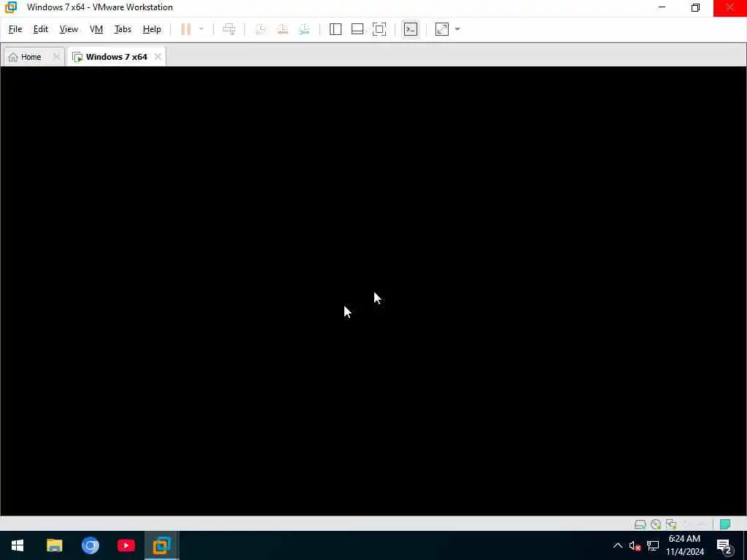
Task: Click the network adapter status icon
Action: 671,524
